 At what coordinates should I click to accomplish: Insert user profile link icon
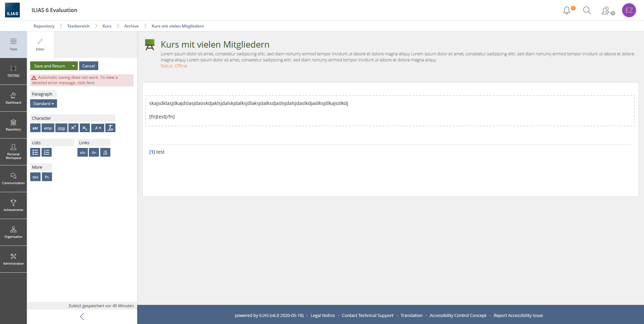tap(105, 152)
